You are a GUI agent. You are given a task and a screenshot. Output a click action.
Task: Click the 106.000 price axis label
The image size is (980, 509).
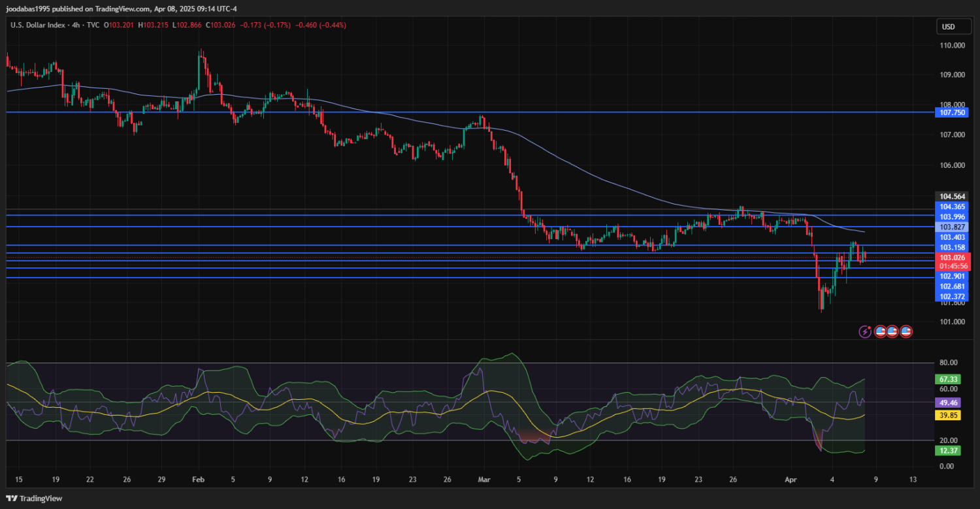click(953, 165)
